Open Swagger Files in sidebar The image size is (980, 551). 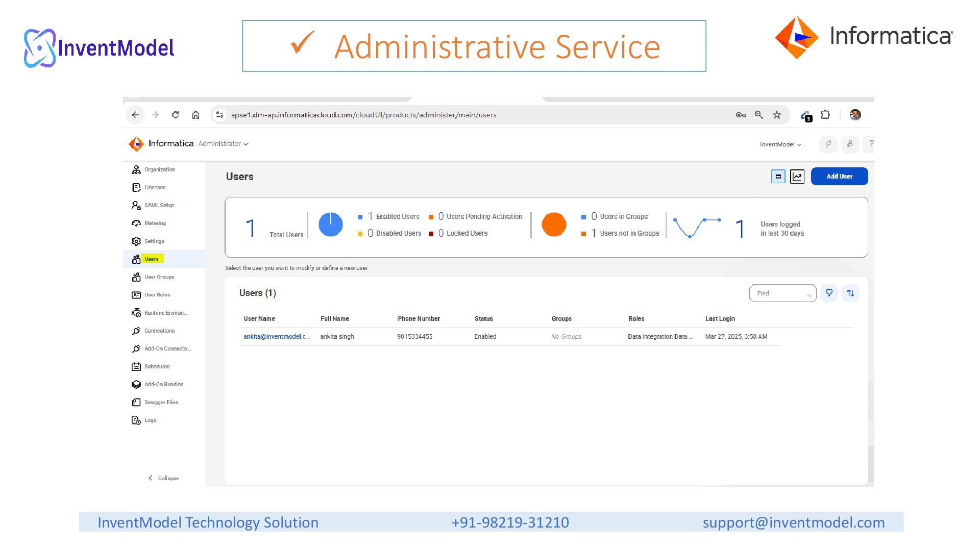pyautogui.click(x=164, y=402)
